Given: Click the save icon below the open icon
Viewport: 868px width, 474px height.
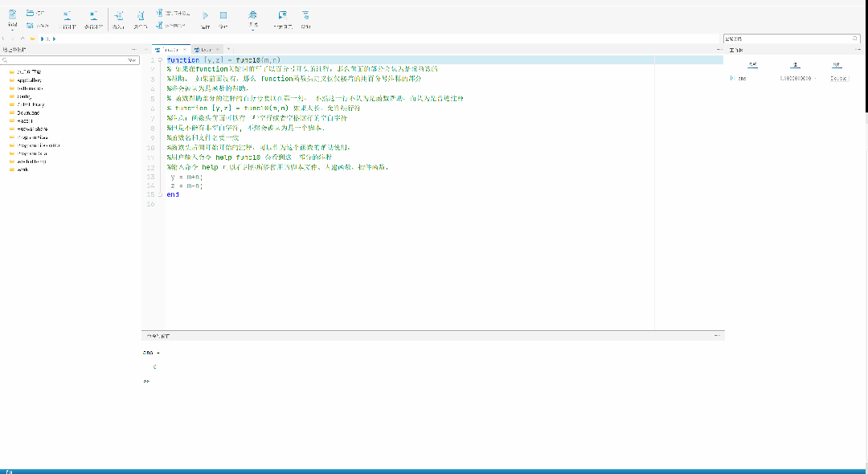Looking at the screenshot, I should coord(31,26).
